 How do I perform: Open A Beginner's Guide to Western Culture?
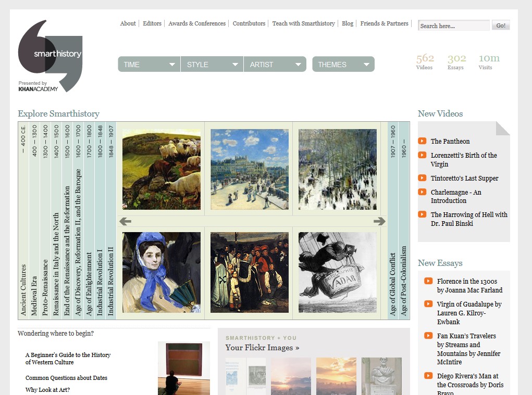click(x=68, y=359)
